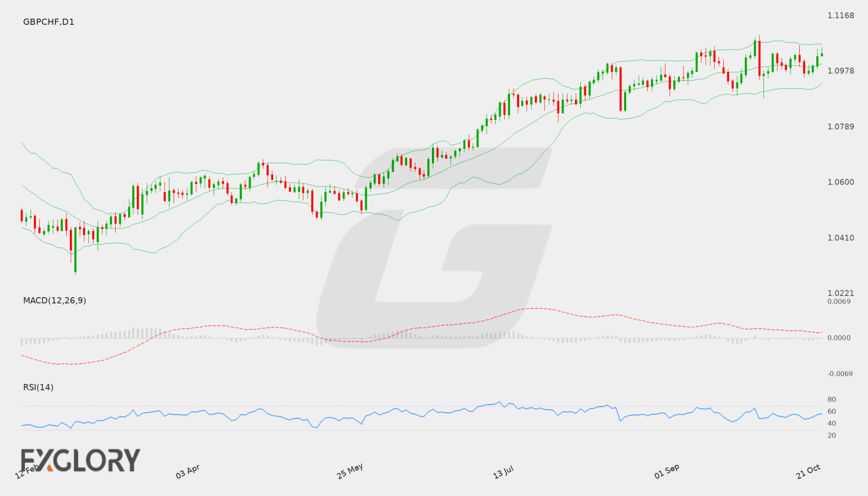Click RSI scale value 40
This screenshot has height=496, width=868.
point(832,423)
